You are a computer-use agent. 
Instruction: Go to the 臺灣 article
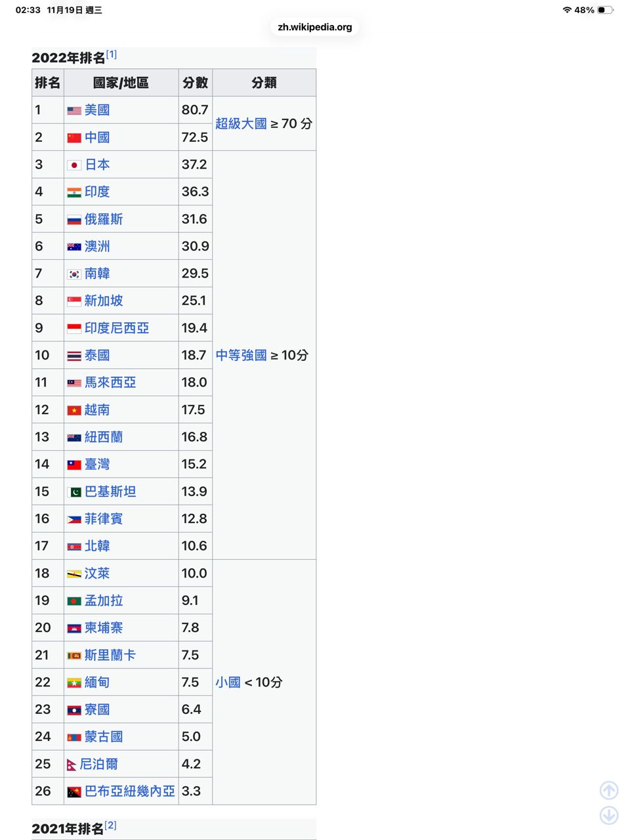(x=97, y=464)
